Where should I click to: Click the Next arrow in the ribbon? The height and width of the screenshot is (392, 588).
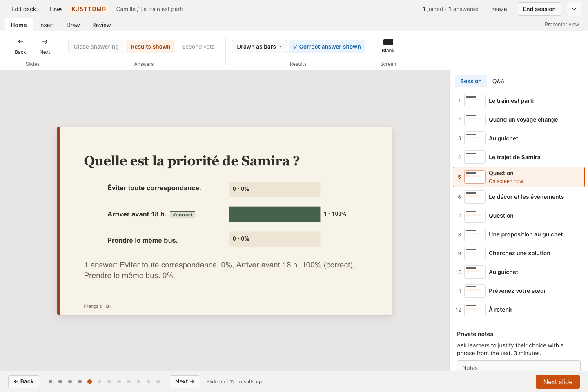45,46
